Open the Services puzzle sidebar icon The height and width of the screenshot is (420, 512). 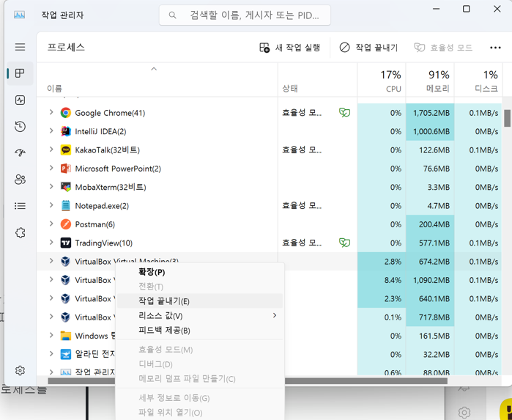20,232
